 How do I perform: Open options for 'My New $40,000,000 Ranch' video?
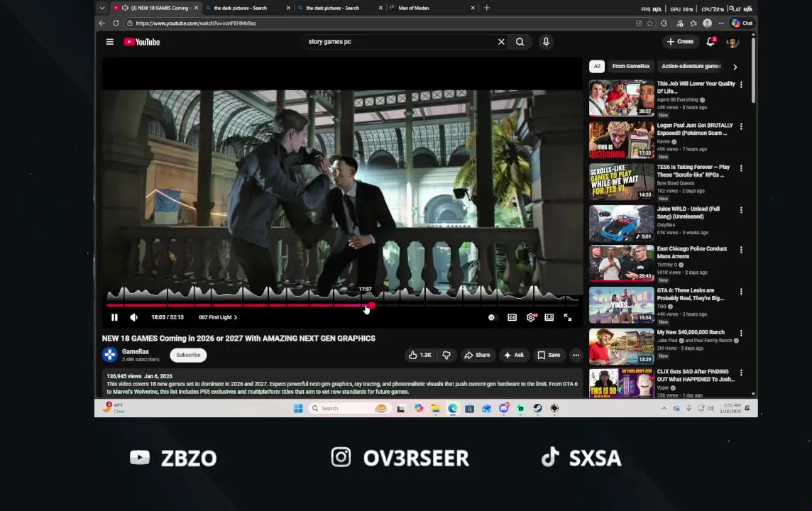click(741, 334)
